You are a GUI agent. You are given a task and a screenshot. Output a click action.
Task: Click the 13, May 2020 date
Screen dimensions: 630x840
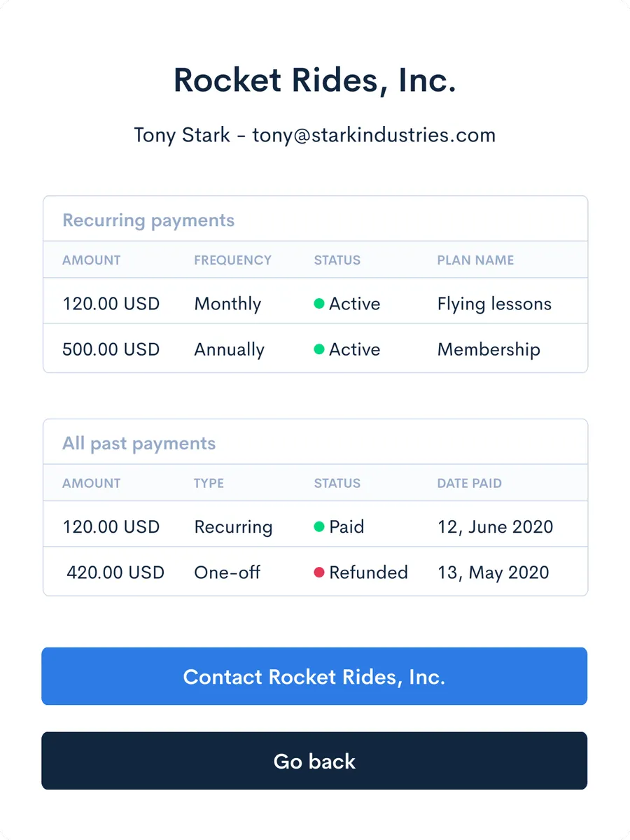pyautogui.click(x=493, y=572)
